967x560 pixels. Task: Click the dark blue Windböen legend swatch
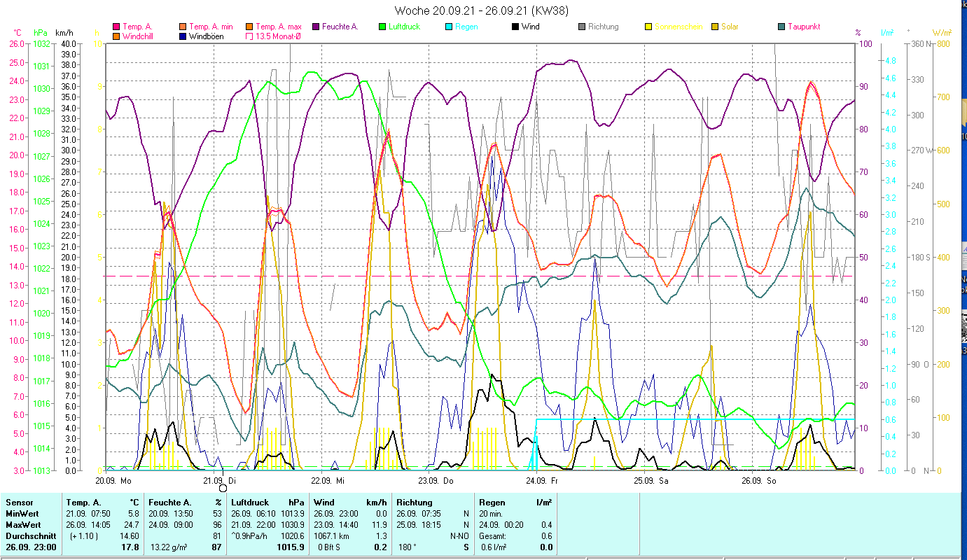[x=183, y=36]
